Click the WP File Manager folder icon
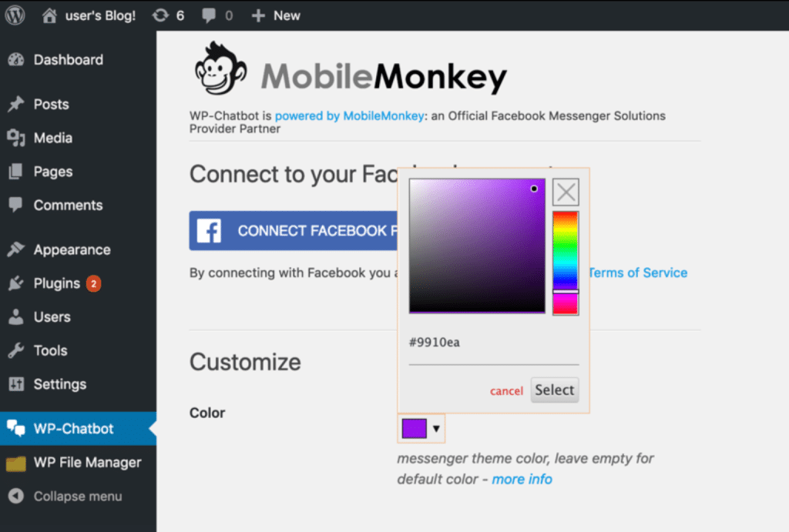 click(x=15, y=463)
